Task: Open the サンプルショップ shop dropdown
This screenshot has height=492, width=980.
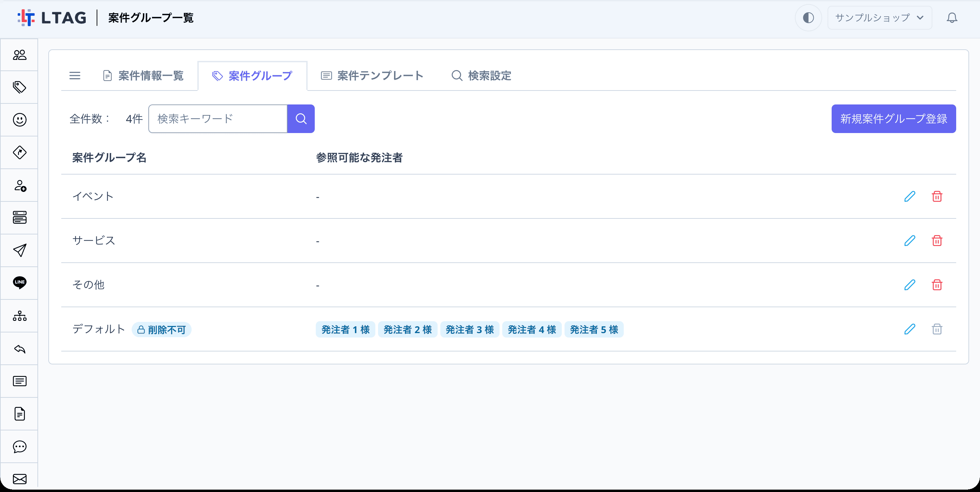Action: pos(880,18)
